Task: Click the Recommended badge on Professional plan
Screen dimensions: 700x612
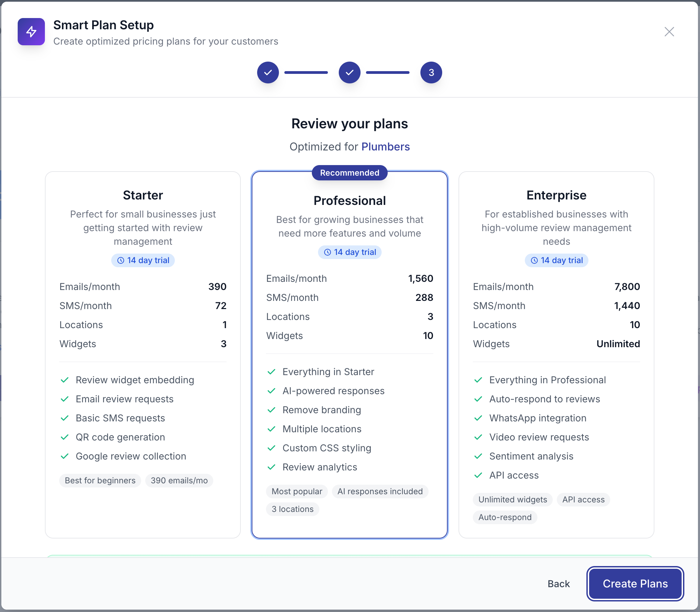Action: 349,173
